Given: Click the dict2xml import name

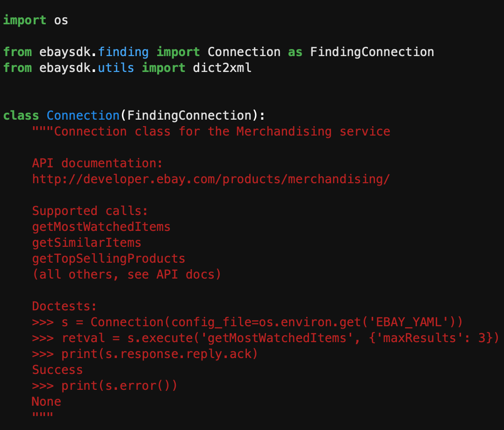Looking at the screenshot, I should [x=222, y=67].
